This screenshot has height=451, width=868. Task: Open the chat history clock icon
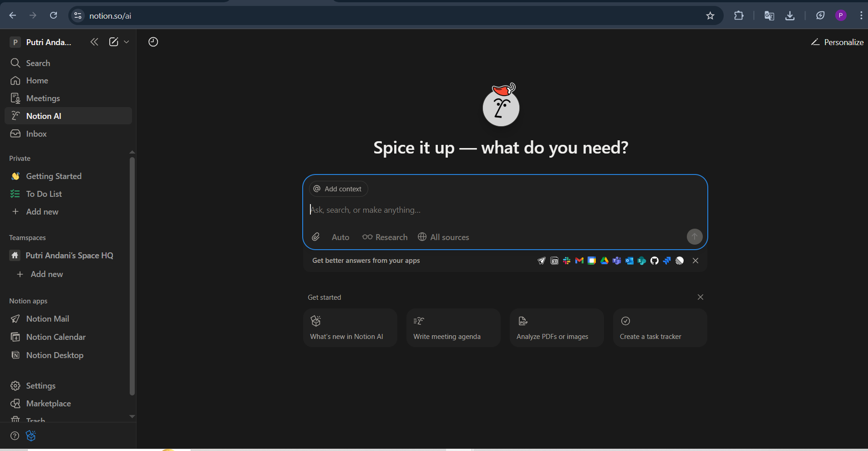point(153,42)
